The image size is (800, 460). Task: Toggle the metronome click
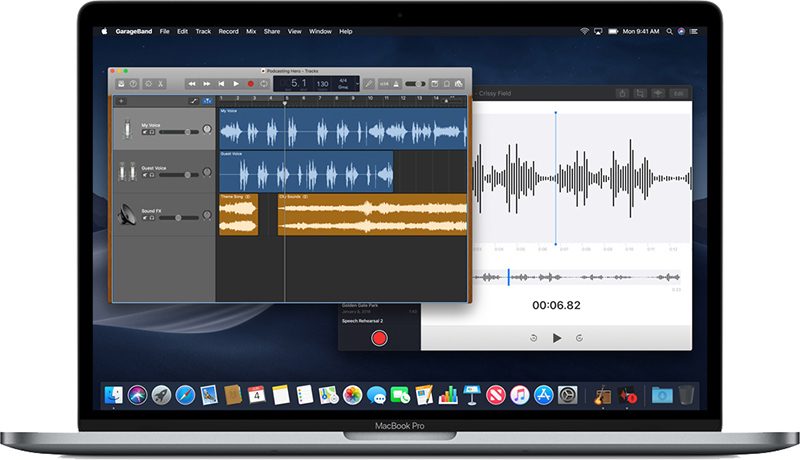click(x=396, y=84)
